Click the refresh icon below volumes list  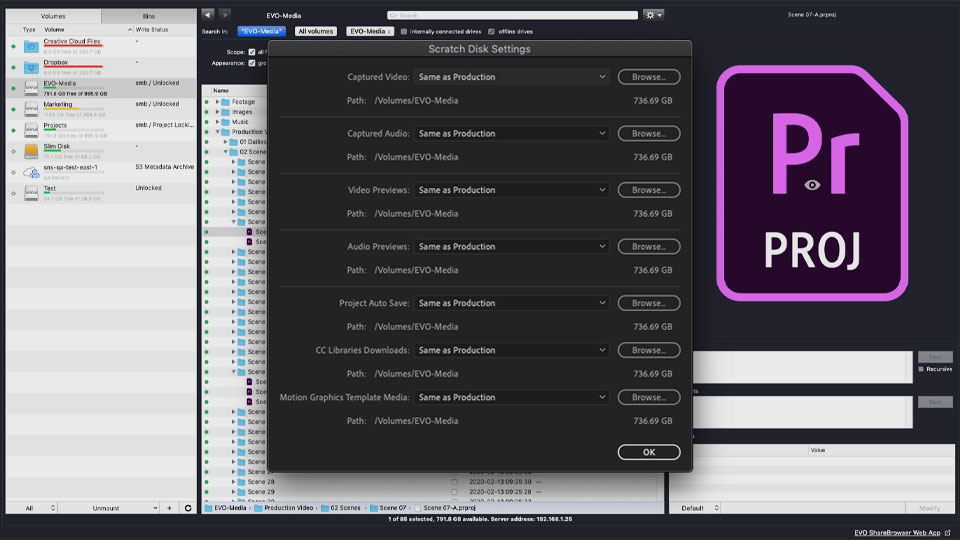[187, 508]
